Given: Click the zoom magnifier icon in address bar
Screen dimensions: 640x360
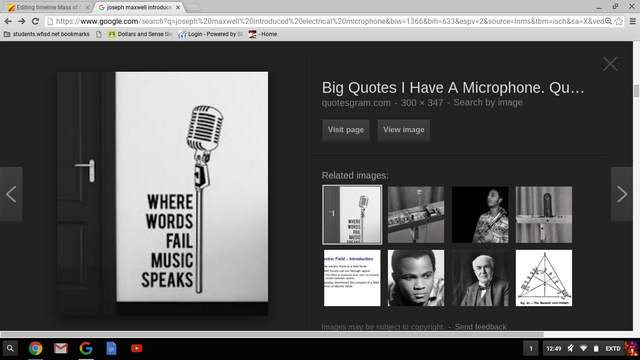Looking at the screenshot, I should 608,21.
